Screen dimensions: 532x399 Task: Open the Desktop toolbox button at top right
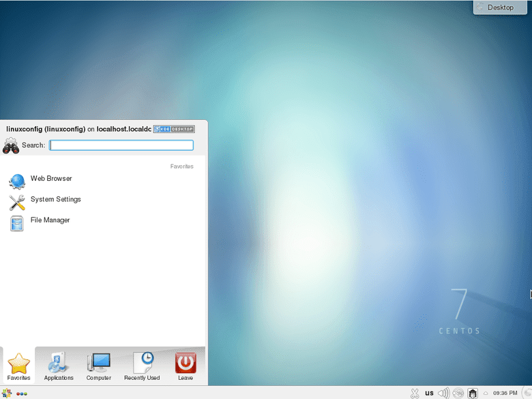tap(500, 8)
